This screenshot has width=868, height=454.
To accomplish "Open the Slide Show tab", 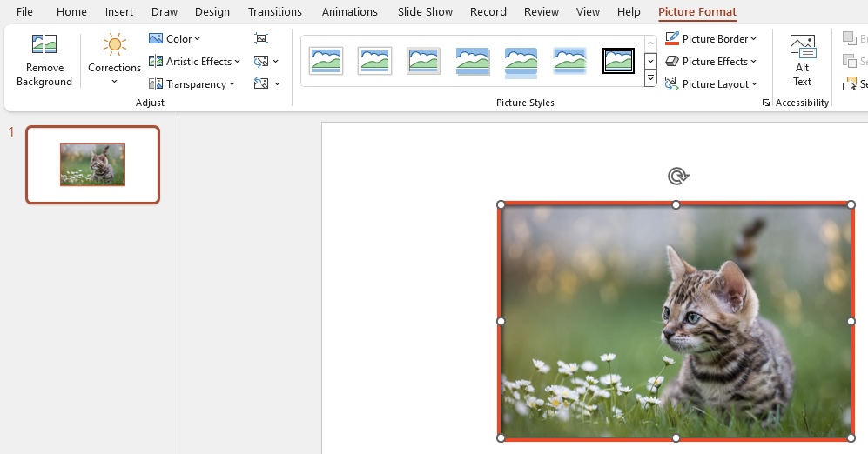I will pos(425,11).
